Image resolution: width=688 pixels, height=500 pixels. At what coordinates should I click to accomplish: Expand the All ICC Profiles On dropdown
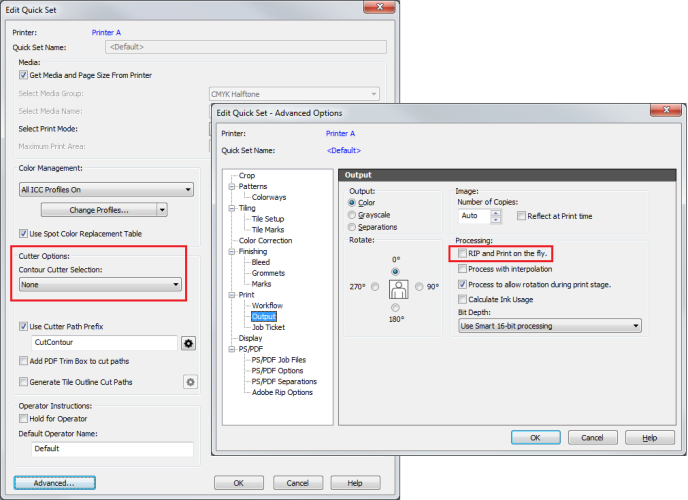105,188
